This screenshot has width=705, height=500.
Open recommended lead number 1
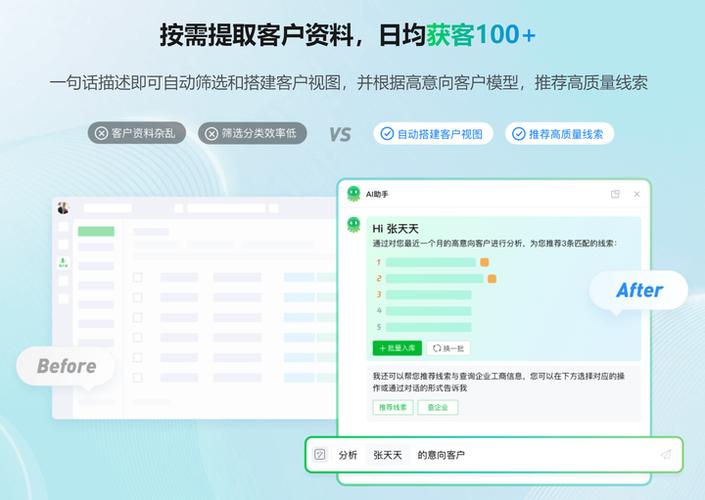[430, 262]
